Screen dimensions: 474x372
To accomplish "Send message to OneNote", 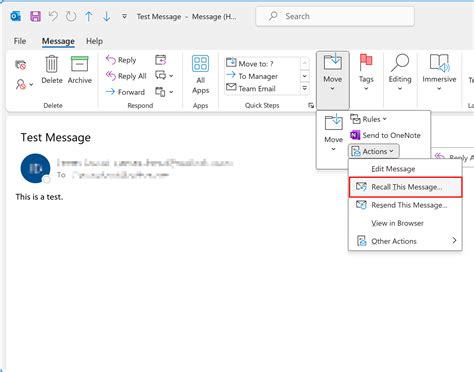I will pyautogui.click(x=385, y=135).
